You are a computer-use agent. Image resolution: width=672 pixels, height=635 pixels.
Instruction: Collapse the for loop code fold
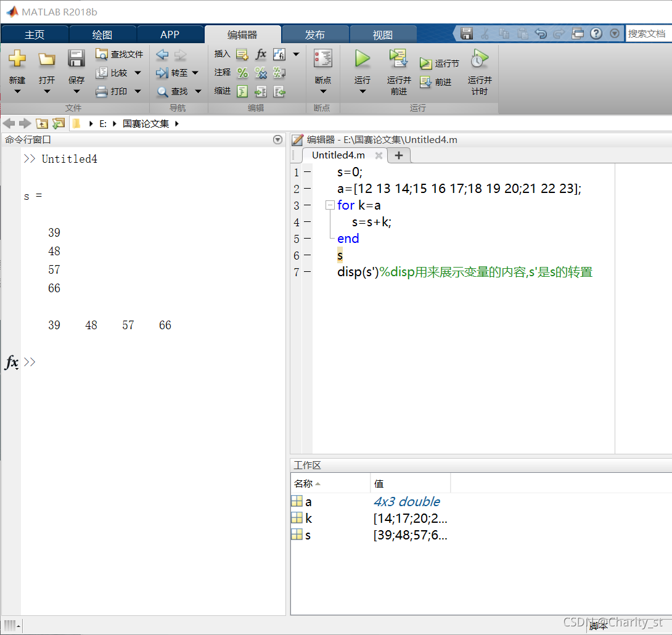[330, 205]
